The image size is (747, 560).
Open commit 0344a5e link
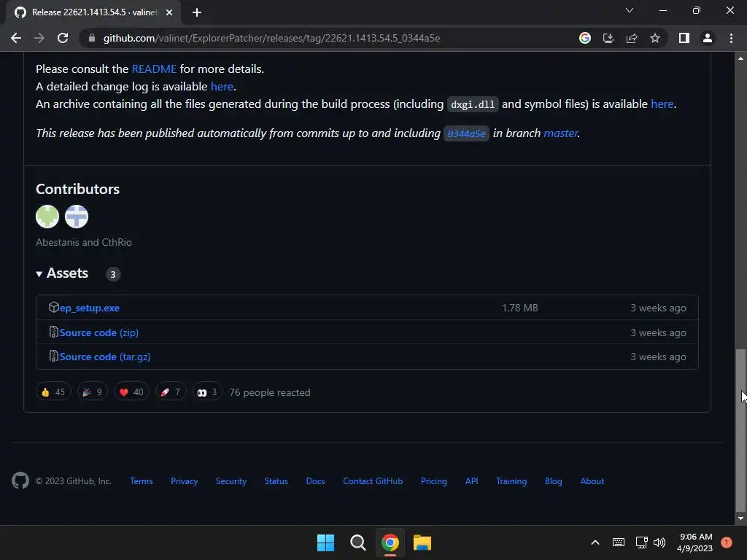466,134
